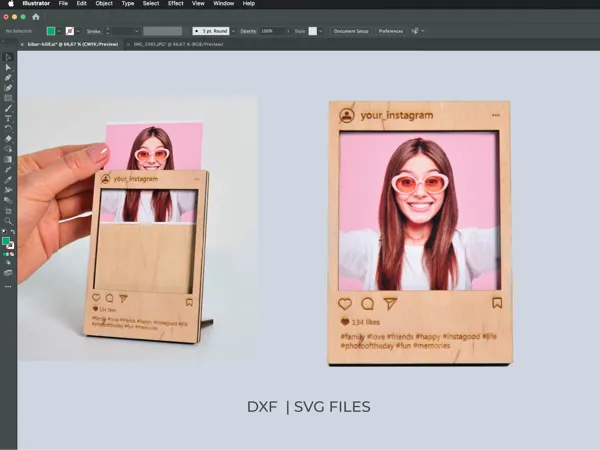This screenshot has height=450, width=600.
Task: Open the drawing modes button
Action: 8,263
